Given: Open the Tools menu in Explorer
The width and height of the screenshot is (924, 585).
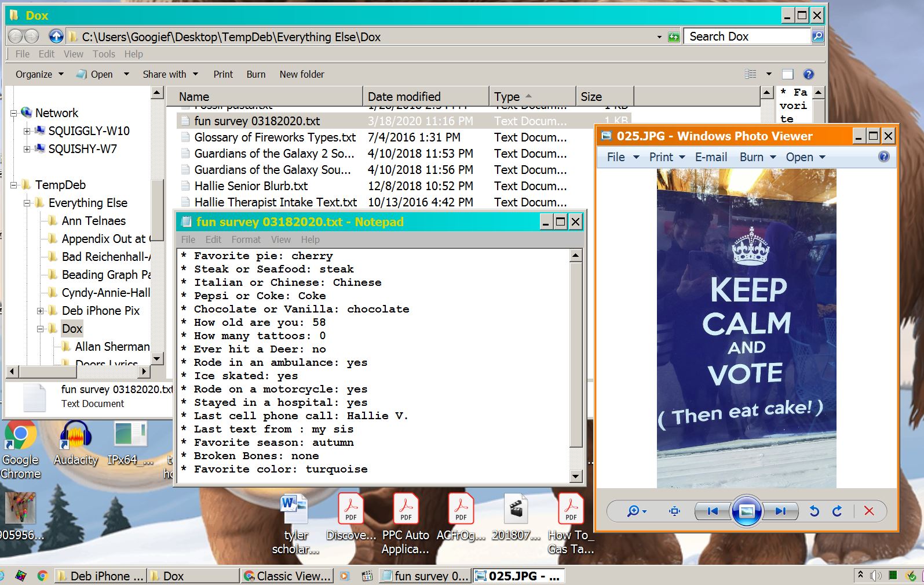Looking at the screenshot, I should pyautogui.click(x=104, y=54).
